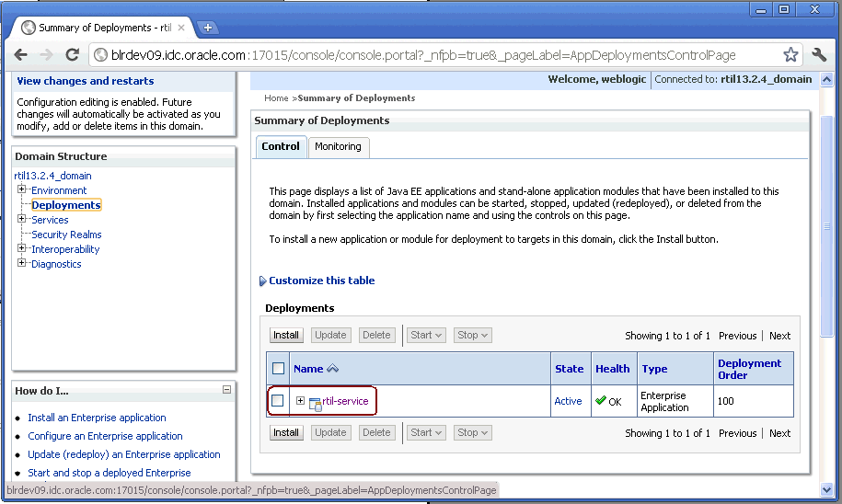
Task: Open the top Stop dropdown
Action: coord(472,335)
